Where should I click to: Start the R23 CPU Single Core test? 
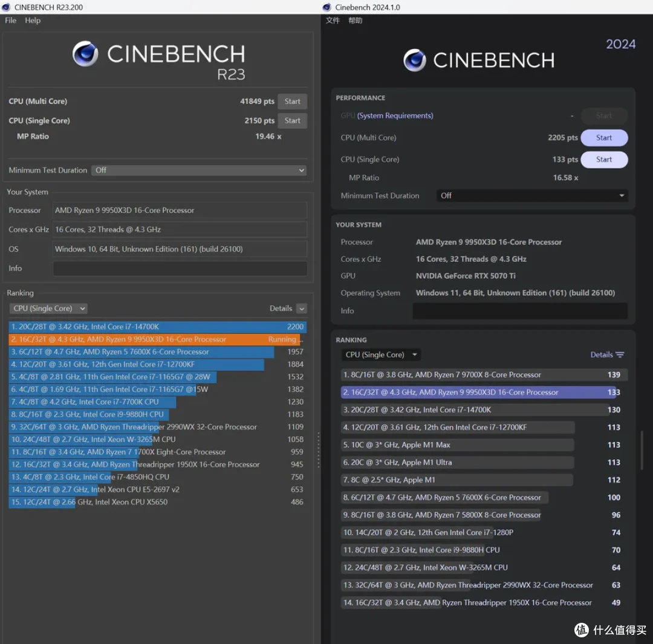(293, 121)
